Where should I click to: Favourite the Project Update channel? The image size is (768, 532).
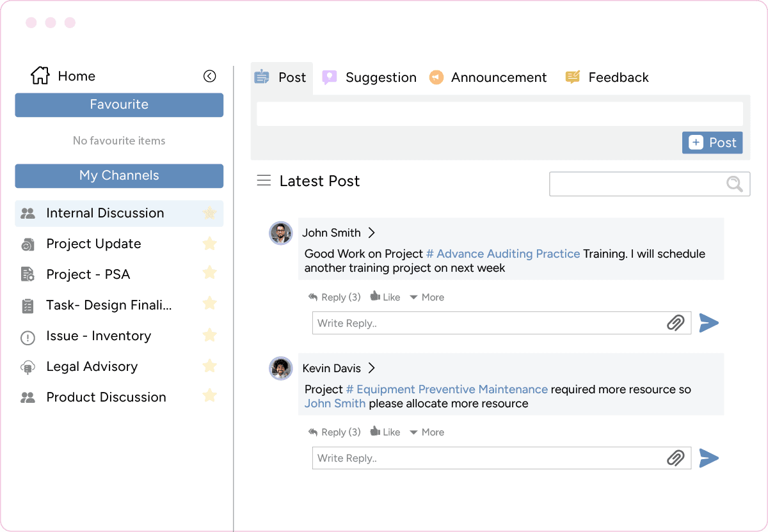(209, 244)
